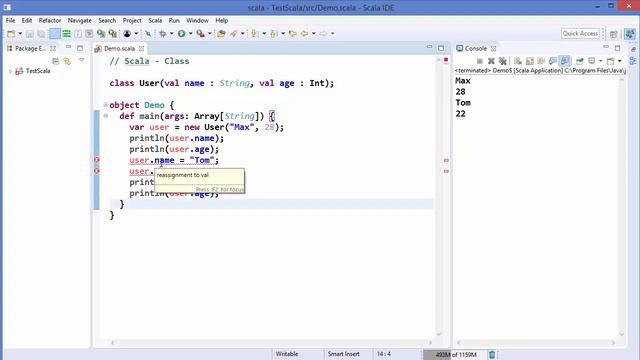Open the Navigate menu
The height and width of the screenshot is (360, 640).
(80, 20)
